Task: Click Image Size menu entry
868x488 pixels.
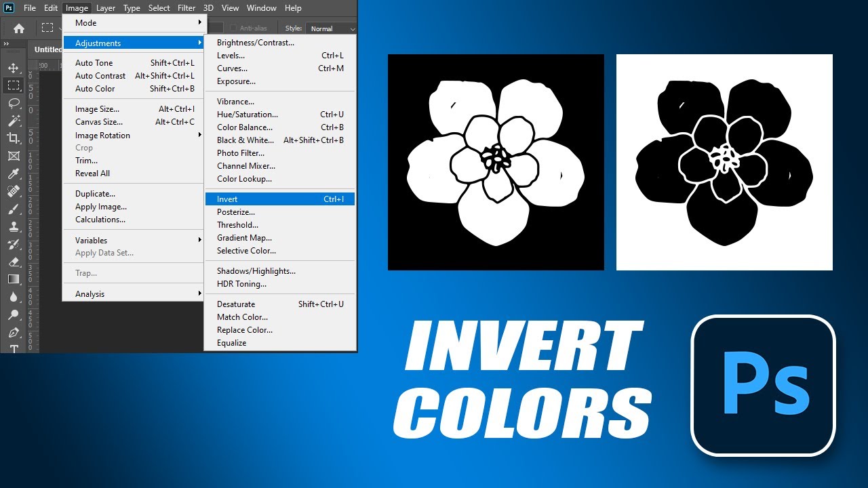Action: 133,109
